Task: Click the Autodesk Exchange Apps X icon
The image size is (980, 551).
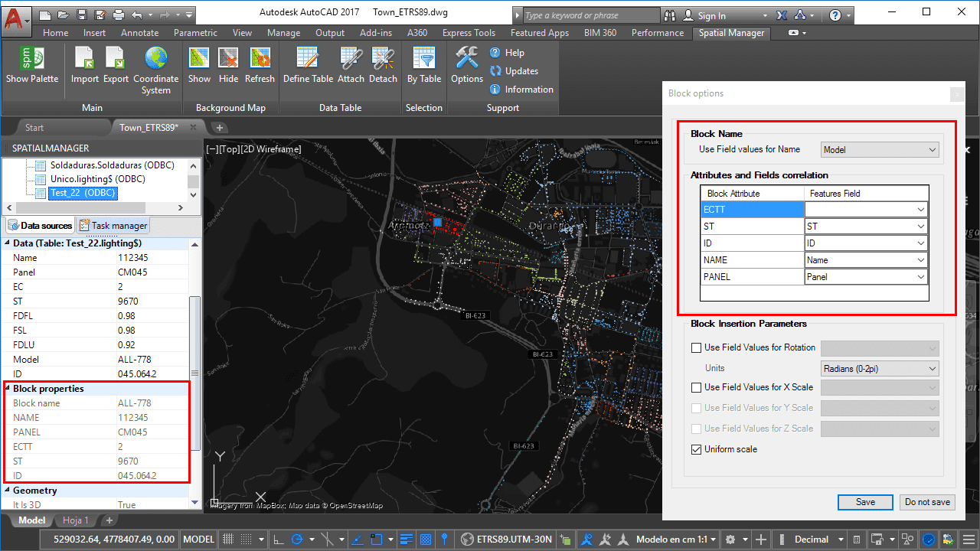Action: click(780, 15)
